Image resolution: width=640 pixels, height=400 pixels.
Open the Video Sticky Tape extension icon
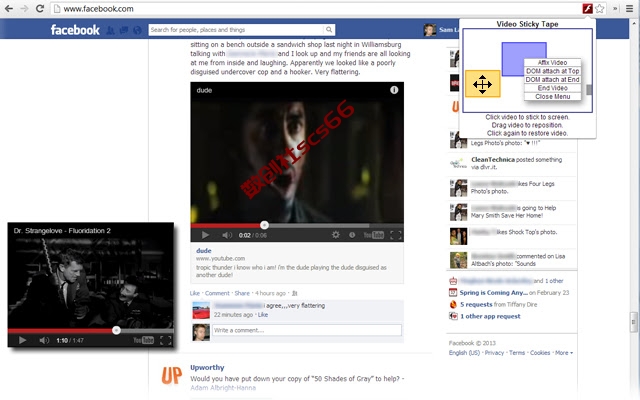pos(587,9)
